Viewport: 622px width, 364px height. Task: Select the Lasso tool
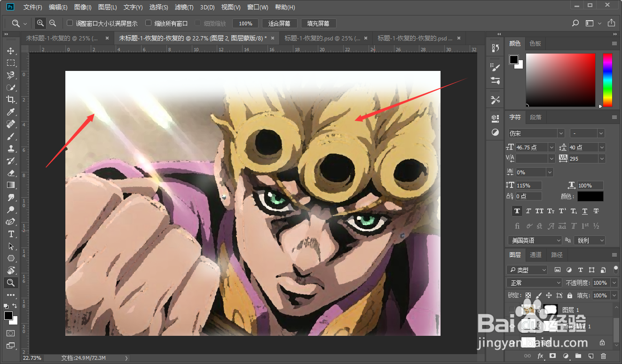(10, 75)
